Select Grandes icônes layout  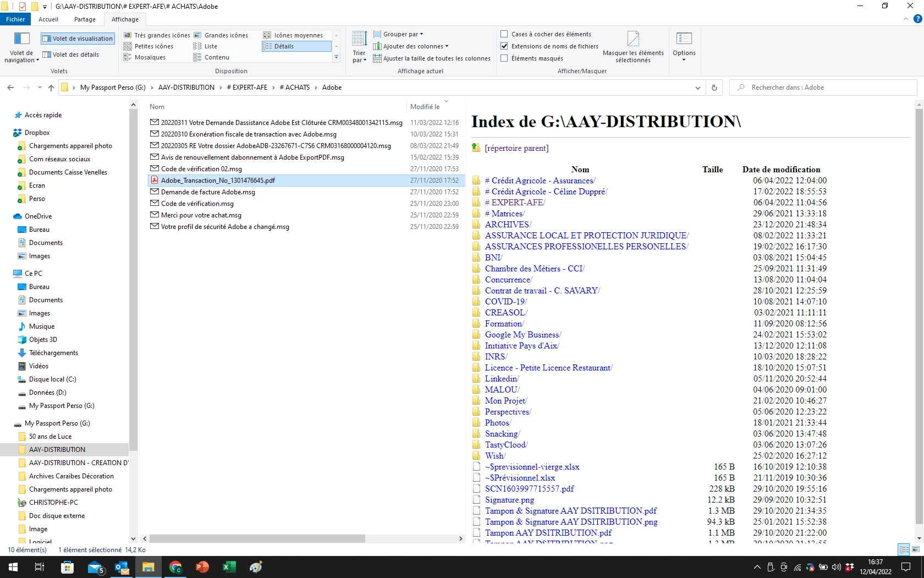coord(221,35)
